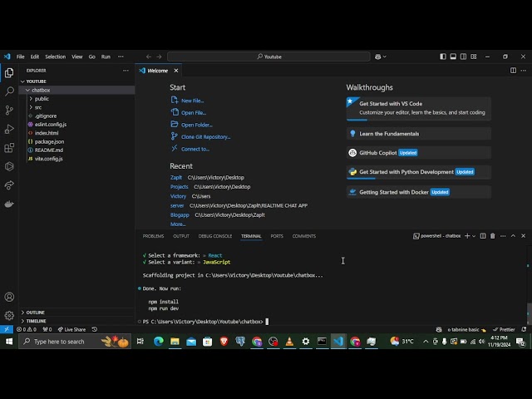This screenshot has height=399, width=532.
Task: Open GitHub Copilot walkthrough
Action: coord(419,153)
